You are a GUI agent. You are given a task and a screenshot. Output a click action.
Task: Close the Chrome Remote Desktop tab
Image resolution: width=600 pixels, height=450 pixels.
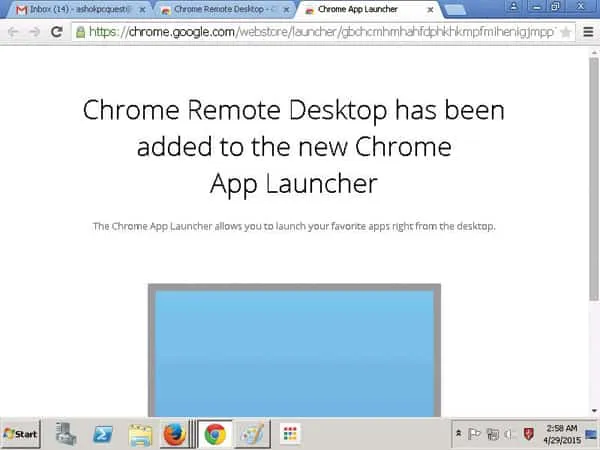click(286, 10)
